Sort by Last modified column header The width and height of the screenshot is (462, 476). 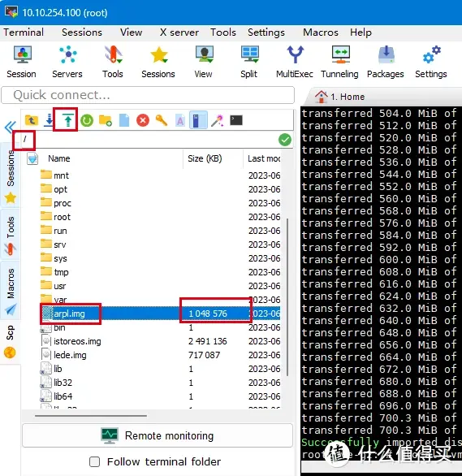coord(264,158)
